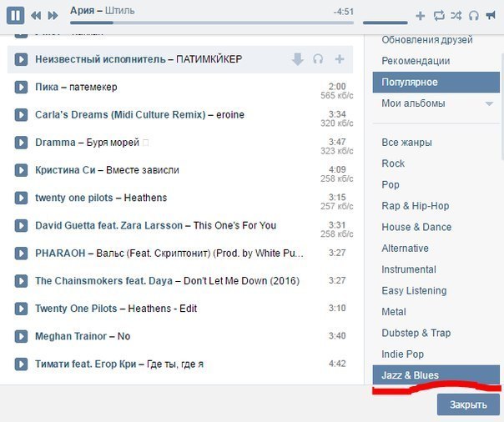
Task: Skip to the next track
Action: (53, 16)
